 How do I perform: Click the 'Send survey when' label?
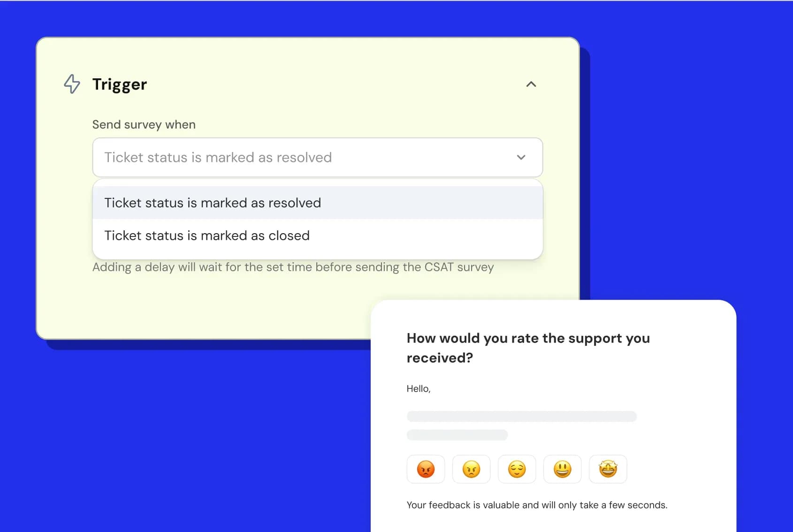pos(144,125)
